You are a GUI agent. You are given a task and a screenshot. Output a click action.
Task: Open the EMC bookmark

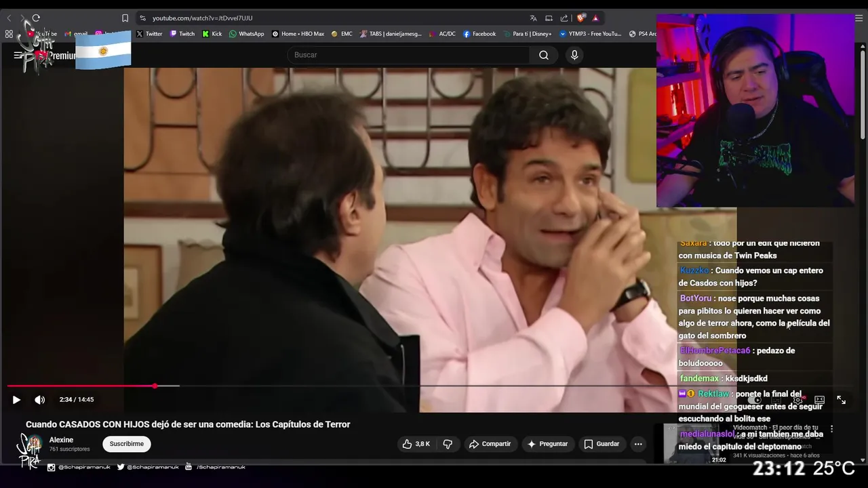342,34
